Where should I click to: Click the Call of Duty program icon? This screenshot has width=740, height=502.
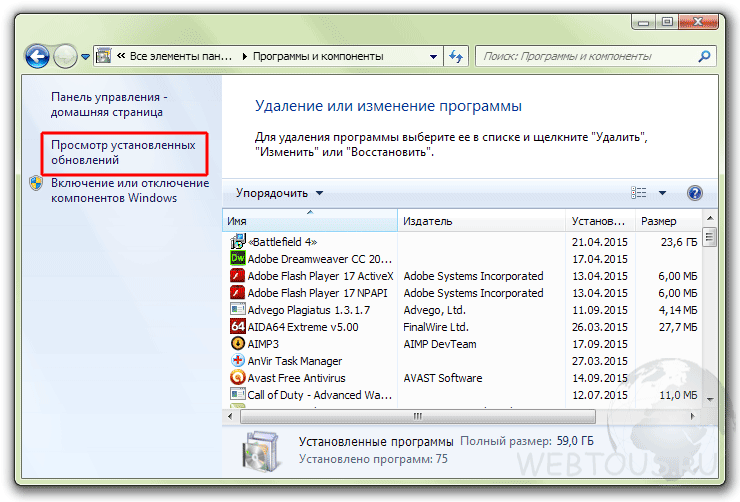pyautogui.click(x=237, y=394)
